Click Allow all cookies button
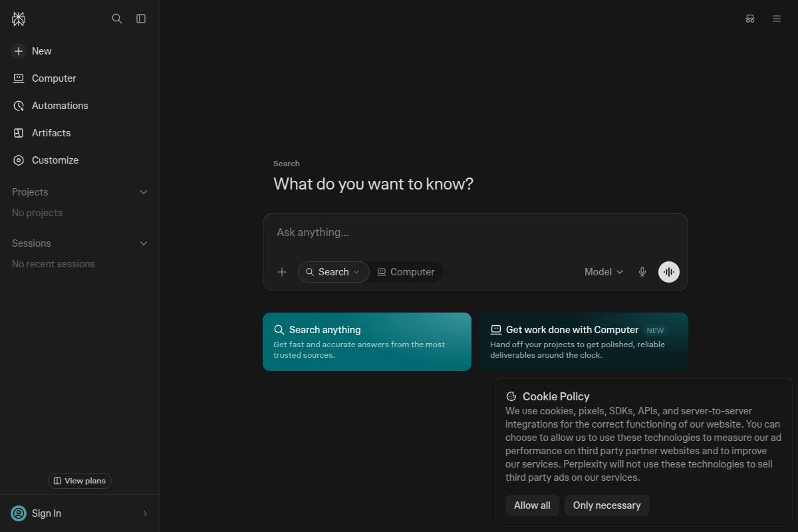The width and height of the screenshot is (798, 532). click(x=532, y=505)
